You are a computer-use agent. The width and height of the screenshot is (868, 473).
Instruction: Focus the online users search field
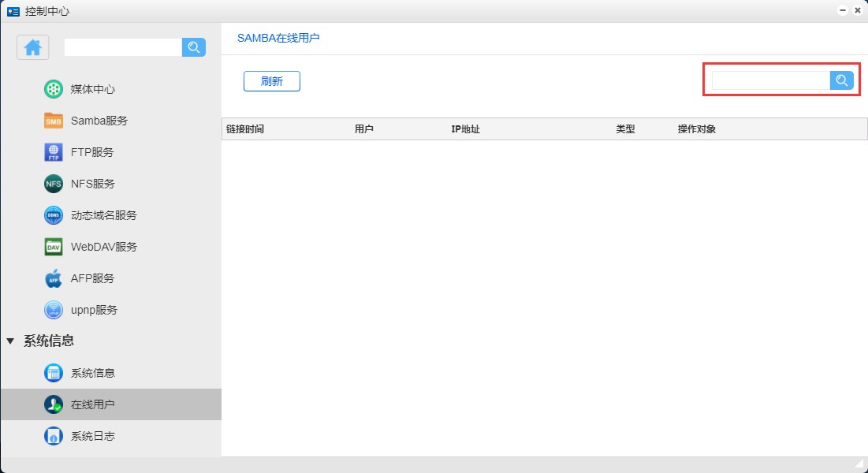(x=770, y=80)
